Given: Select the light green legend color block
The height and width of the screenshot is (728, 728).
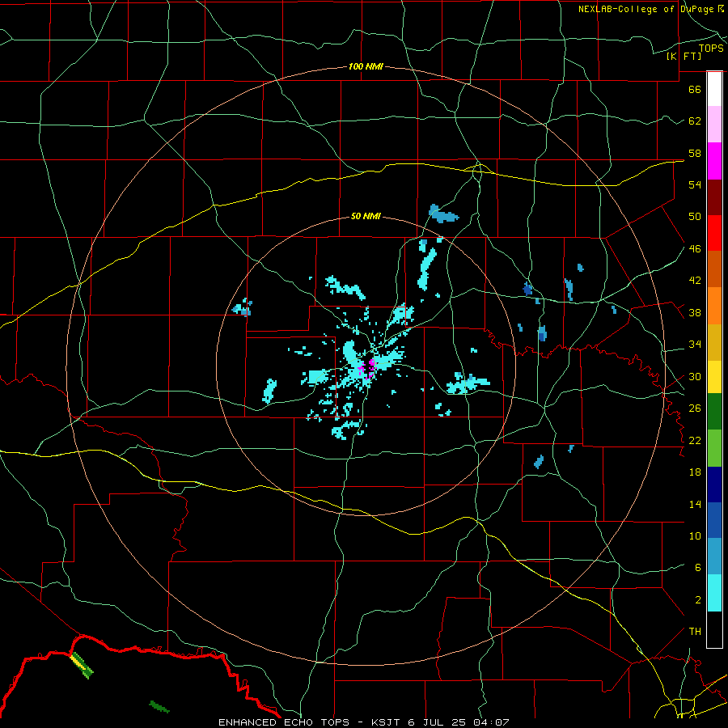Looking at the screenshot, I should click(714, 448).
